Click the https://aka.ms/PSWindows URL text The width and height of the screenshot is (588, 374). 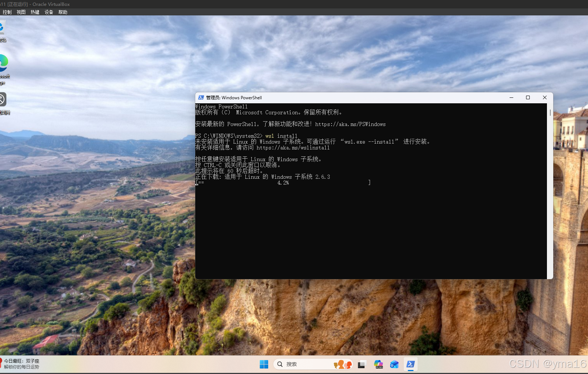pos(350,124)
